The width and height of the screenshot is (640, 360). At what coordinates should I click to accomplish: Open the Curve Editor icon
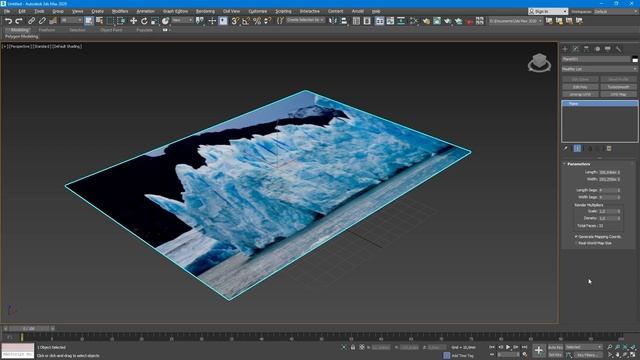point(390,21)
